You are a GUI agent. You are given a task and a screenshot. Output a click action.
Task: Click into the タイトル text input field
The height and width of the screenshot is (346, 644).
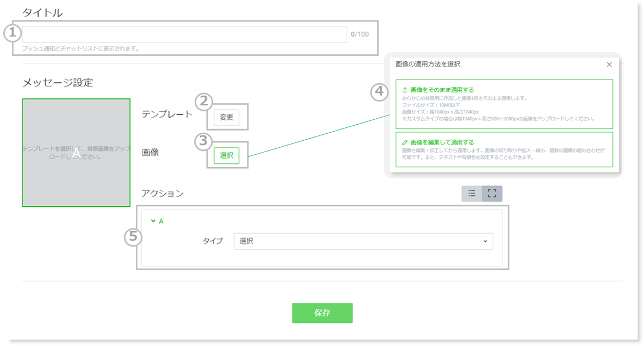[x=184, y=34]
